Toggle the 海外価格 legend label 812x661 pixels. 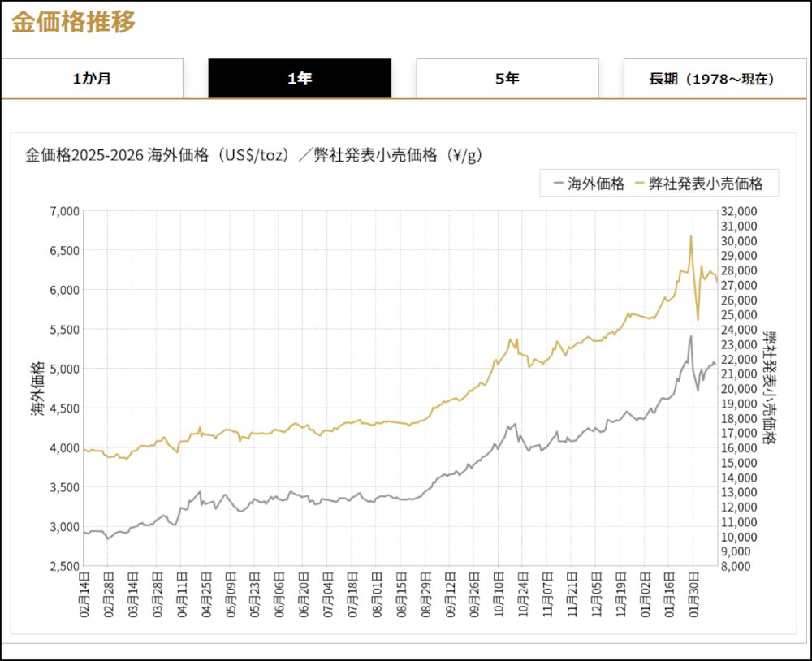(x=596, y=184)
